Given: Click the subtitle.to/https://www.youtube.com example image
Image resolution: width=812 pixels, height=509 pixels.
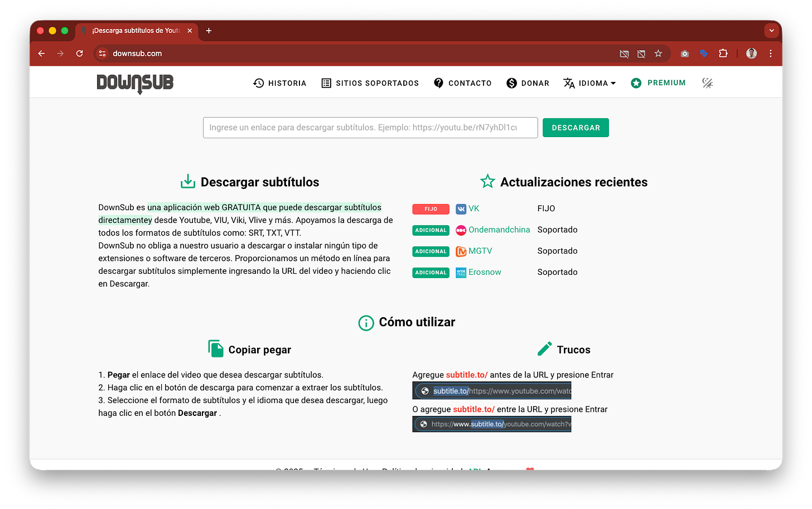Looking at the screenshot, I should (492, 391).
